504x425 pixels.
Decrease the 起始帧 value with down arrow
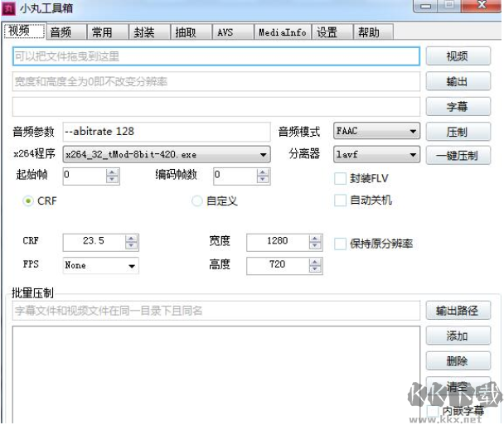(x=112, y=180)
